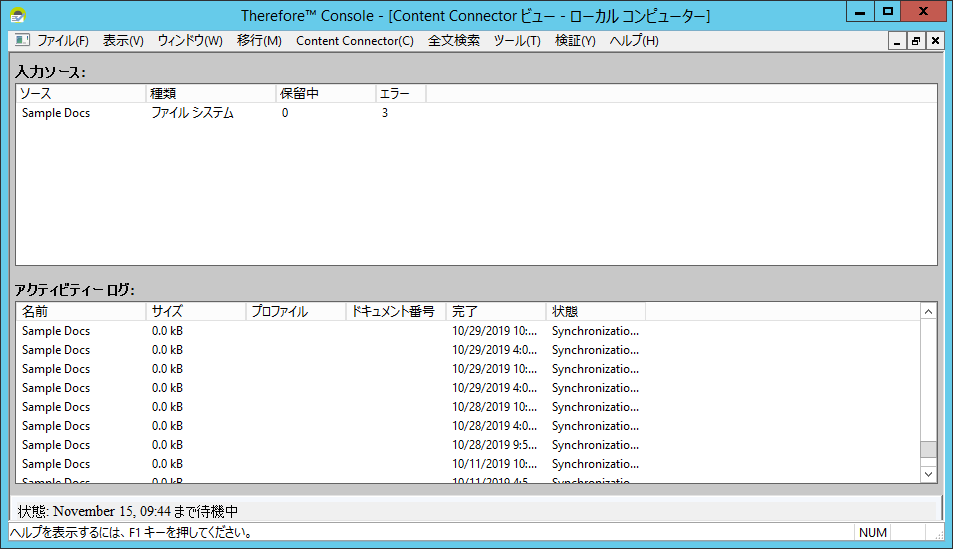Image resolution: width=953 pixels, height=549 pixels.
Task: Close the inner Content Connector view
Action: click(935, 41)
